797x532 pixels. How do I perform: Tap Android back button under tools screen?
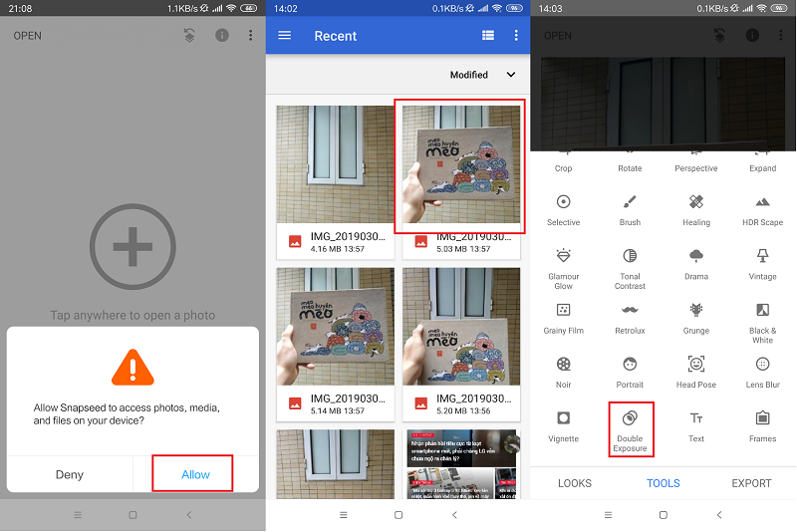click(x=719, y=515)
